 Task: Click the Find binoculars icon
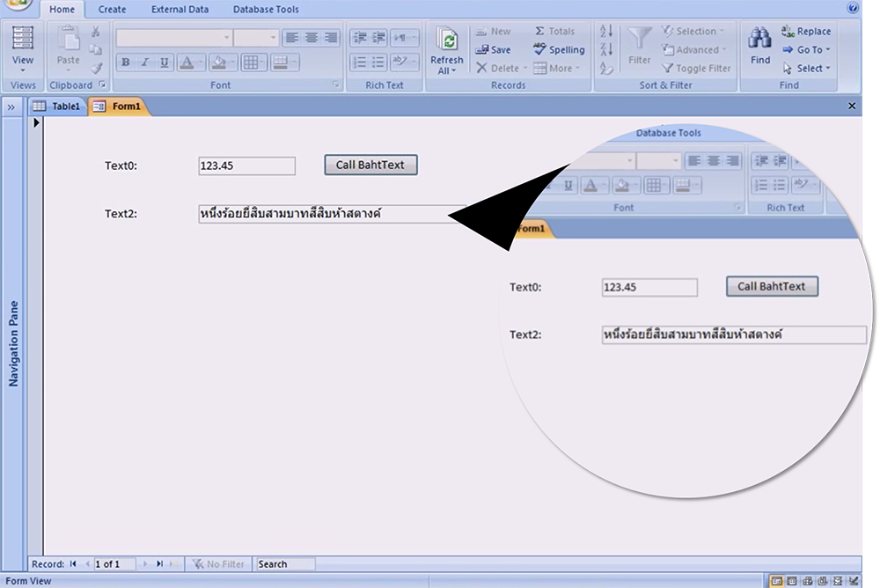759,40
